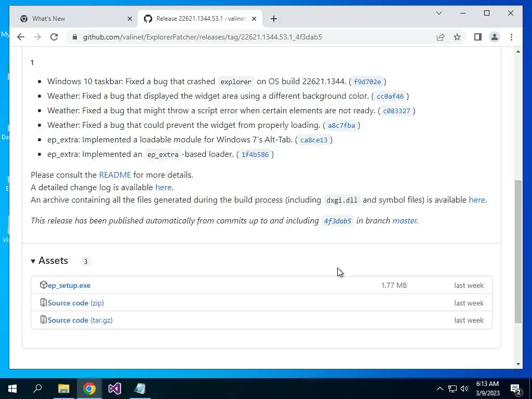Select the Release 22621.1344.53.1 tab
Viewport: 532px width, 399px height.
point(200,19)
